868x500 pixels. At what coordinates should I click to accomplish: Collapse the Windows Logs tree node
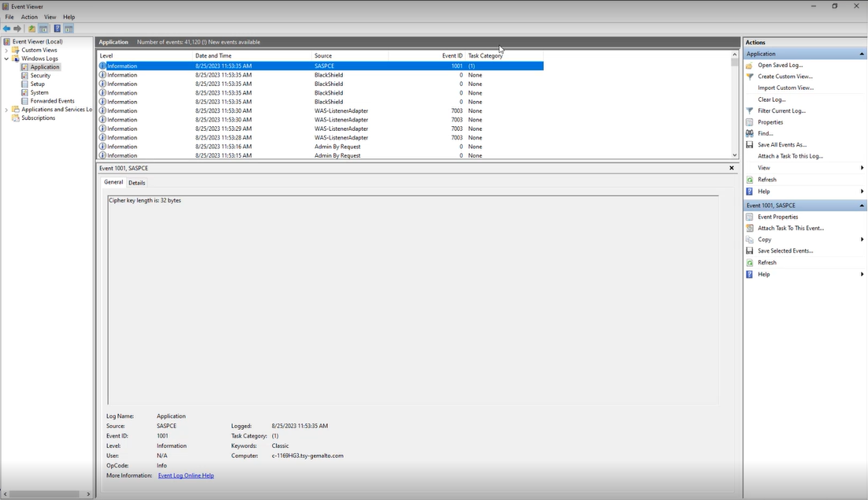6,59
